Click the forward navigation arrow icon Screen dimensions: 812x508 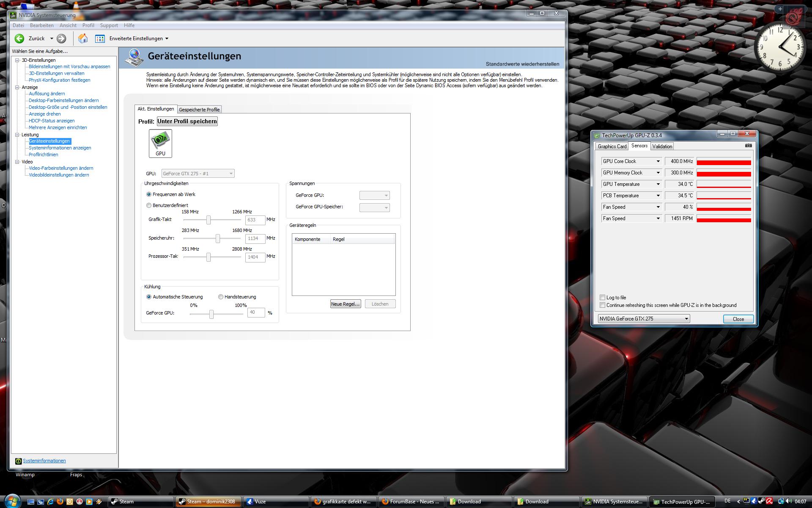tap(61, 39)
